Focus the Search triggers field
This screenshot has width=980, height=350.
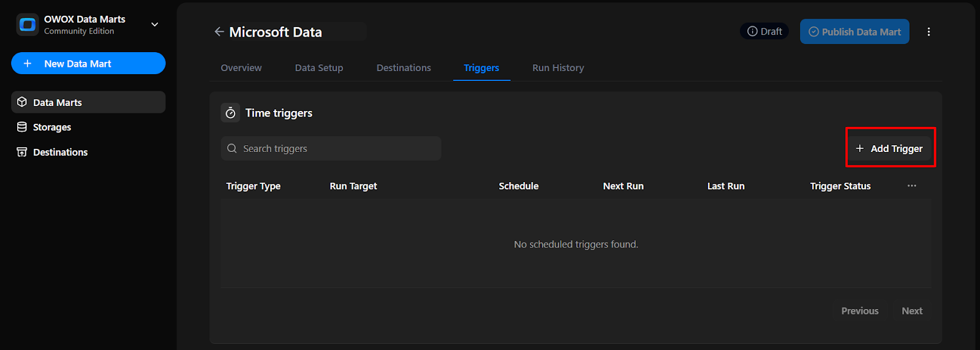pyautogui.click(x=331, y=148)
